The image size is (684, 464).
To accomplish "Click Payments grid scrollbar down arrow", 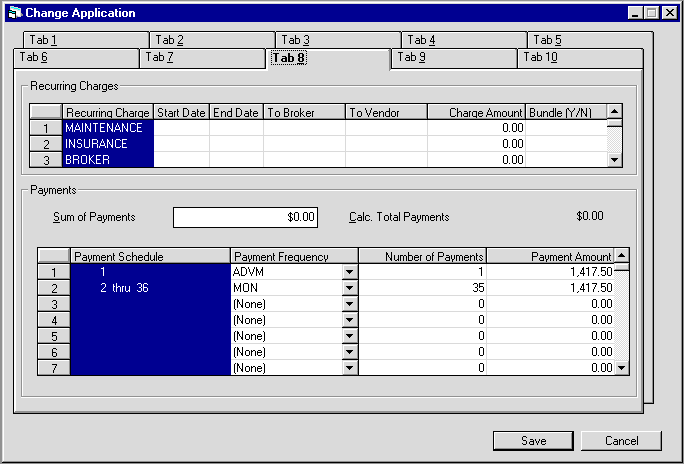I will point(621,368).
